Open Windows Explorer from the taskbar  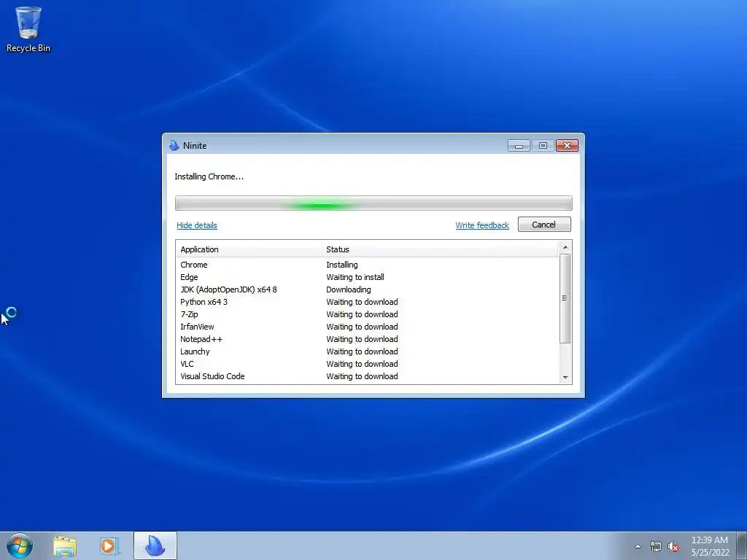65,546
